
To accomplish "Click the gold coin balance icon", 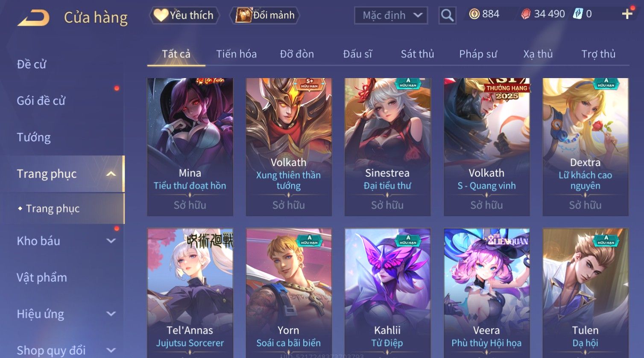I will [474, 14].
